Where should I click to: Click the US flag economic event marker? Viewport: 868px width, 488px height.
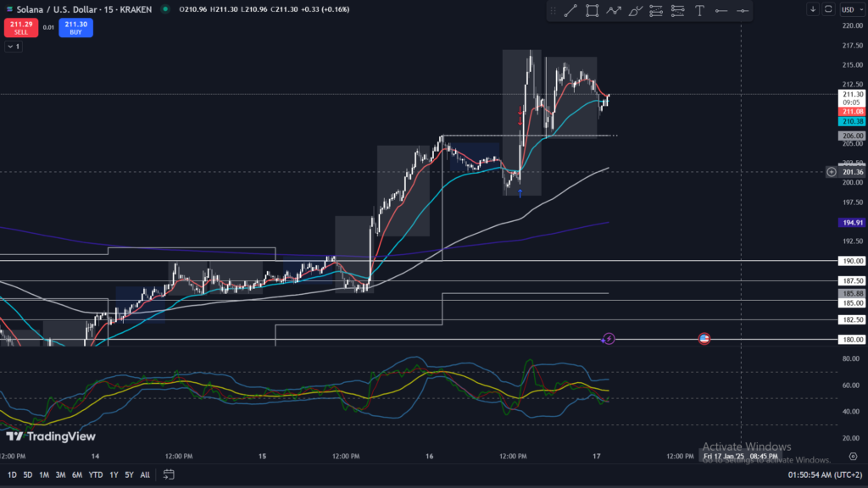(704, 339)
